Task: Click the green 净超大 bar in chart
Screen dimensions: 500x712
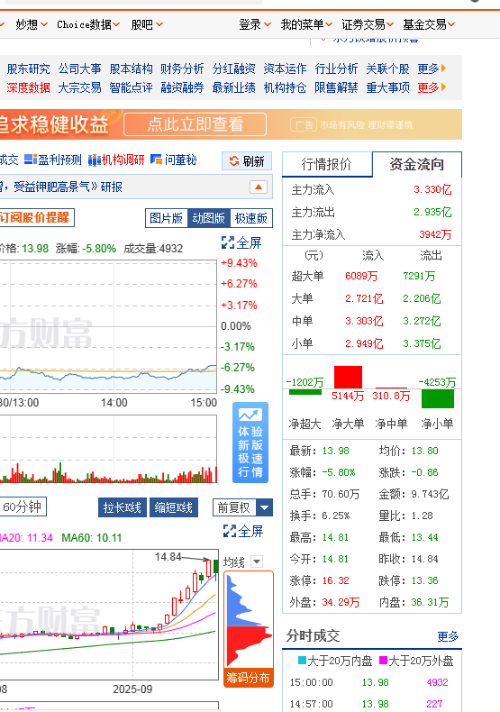Action: click(x=305, y=392)
